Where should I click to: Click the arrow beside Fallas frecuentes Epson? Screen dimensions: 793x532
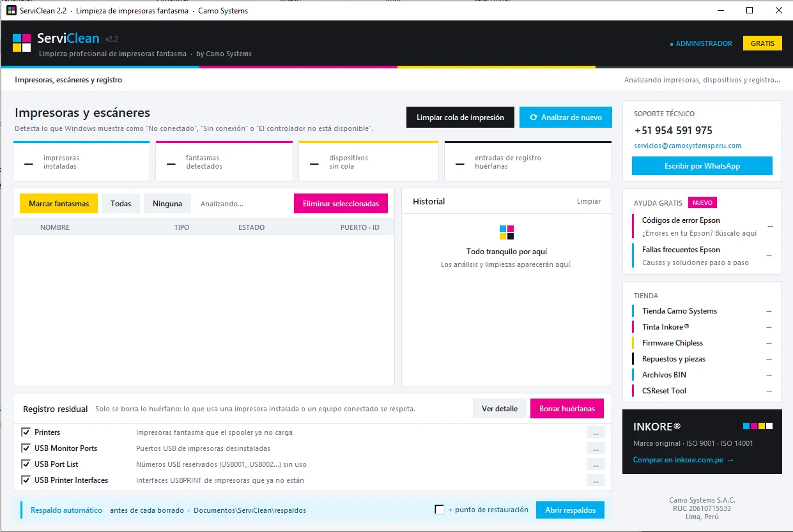coord(769,255)
